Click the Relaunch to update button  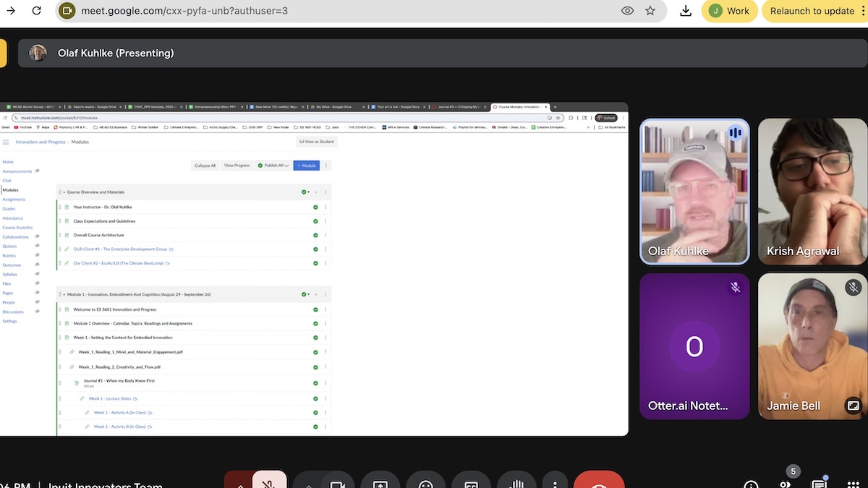click(x=812, y=11)
